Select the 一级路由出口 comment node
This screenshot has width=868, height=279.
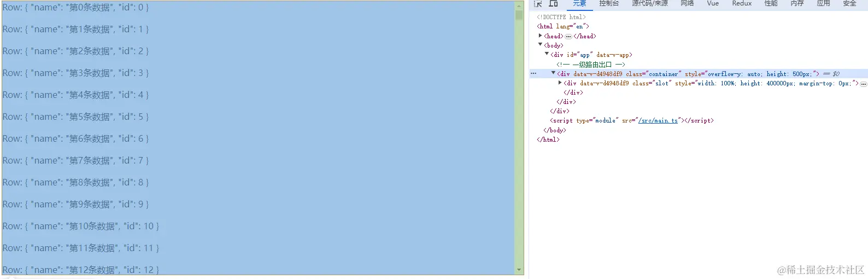[x=591, y=64]
